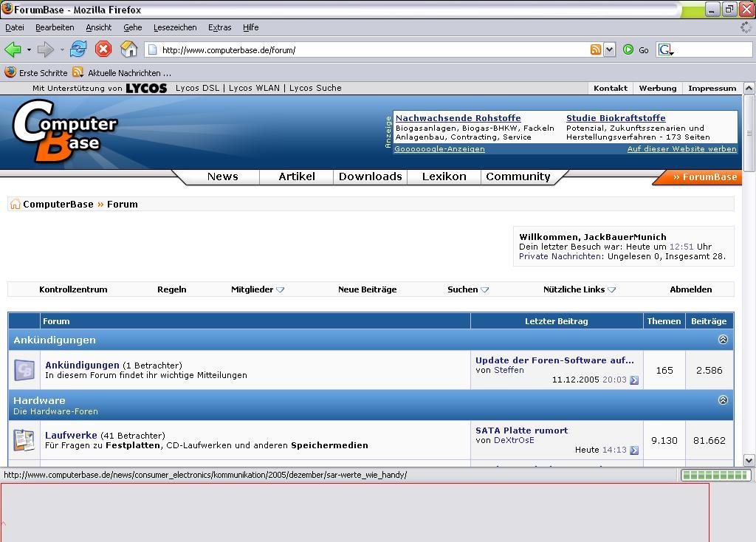Image resolution: width=756 pixels, height=542 pixels.
Task: Open the Ankündigungen forum link
Action: (82, 365)
